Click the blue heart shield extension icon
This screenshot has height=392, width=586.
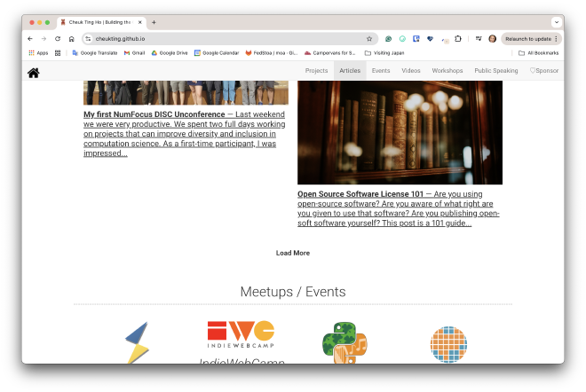pyautogui.click(x=430, y=39)
